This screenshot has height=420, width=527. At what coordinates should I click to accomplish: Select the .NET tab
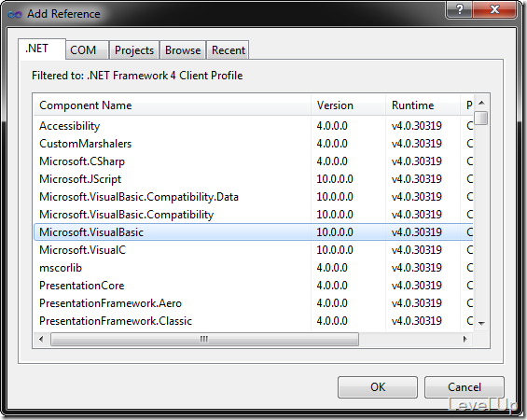coord(42,49)
